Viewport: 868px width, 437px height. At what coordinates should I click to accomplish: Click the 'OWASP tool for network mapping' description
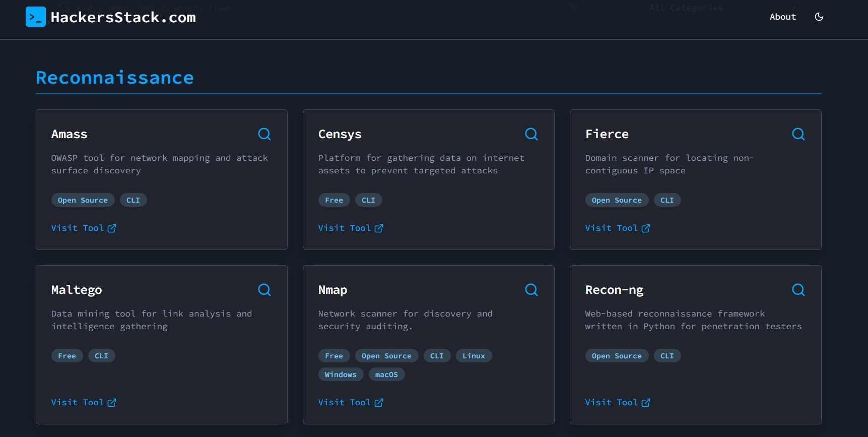tap(160, 164)
